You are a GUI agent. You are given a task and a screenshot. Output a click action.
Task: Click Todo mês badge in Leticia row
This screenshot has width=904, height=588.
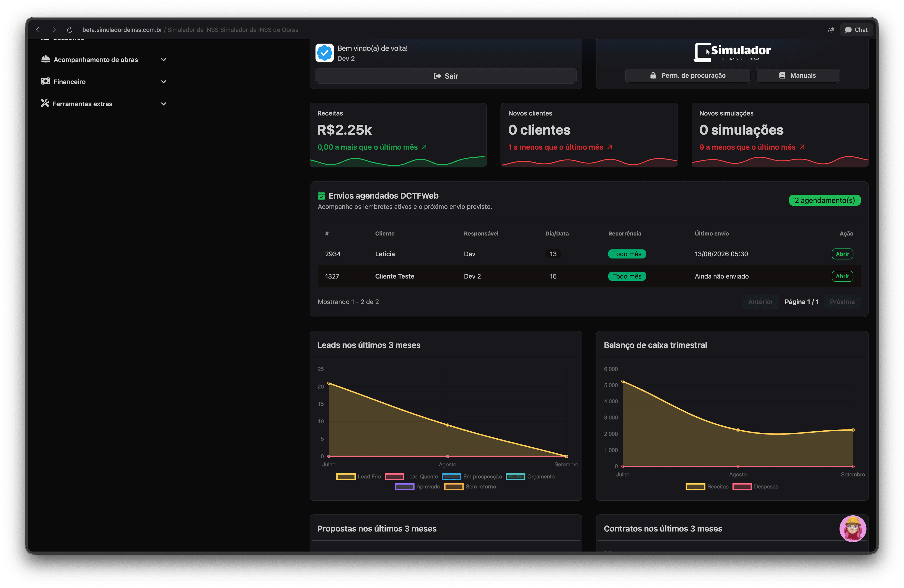627,254
